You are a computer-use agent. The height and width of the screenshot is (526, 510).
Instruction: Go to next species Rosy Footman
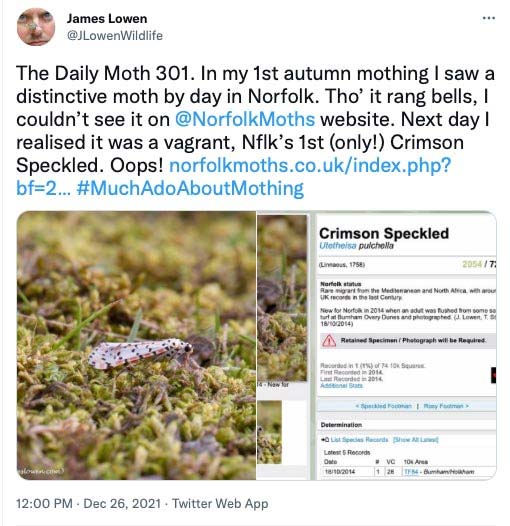[446, 406]
